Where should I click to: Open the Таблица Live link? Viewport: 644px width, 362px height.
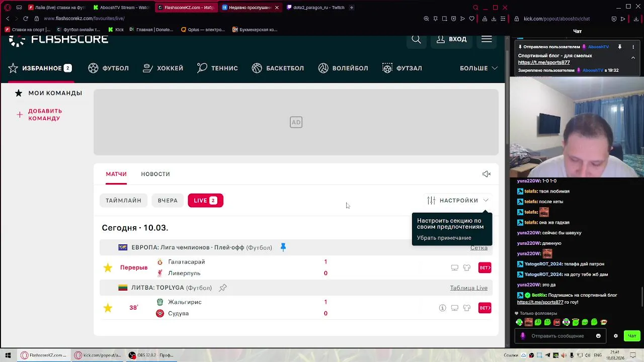(x=469, y=288)
